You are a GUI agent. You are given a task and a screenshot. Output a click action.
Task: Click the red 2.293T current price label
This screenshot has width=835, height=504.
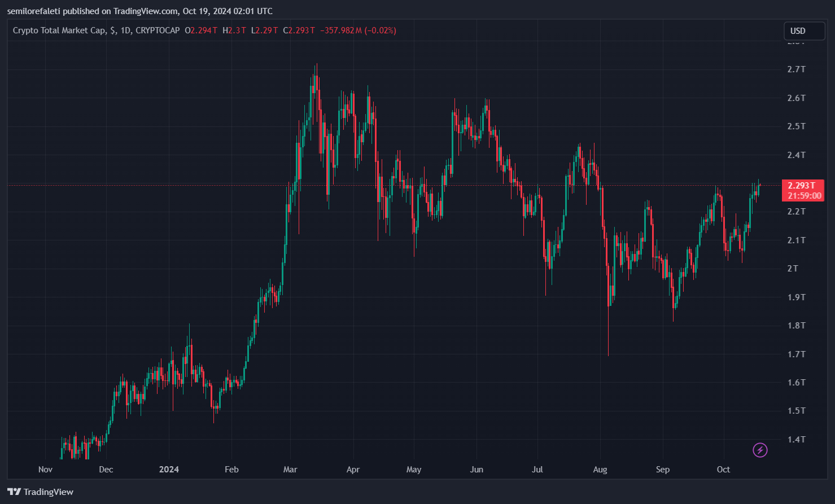click(802, 185)
